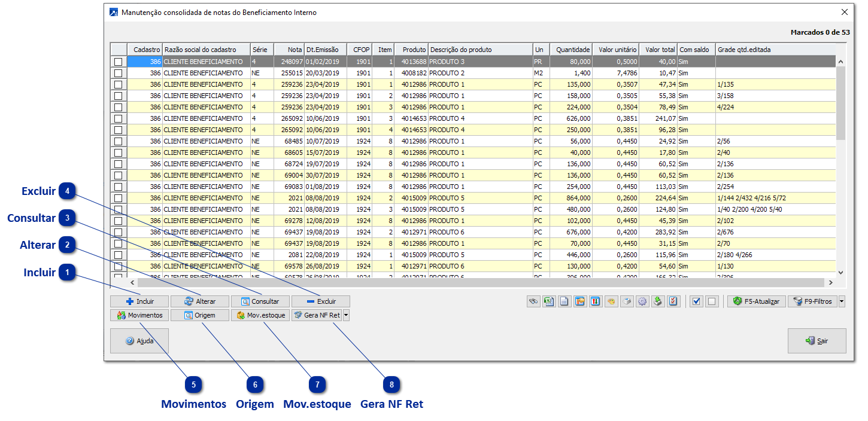Open Mov.estoque
868x421 pixels.
(260, 315)
